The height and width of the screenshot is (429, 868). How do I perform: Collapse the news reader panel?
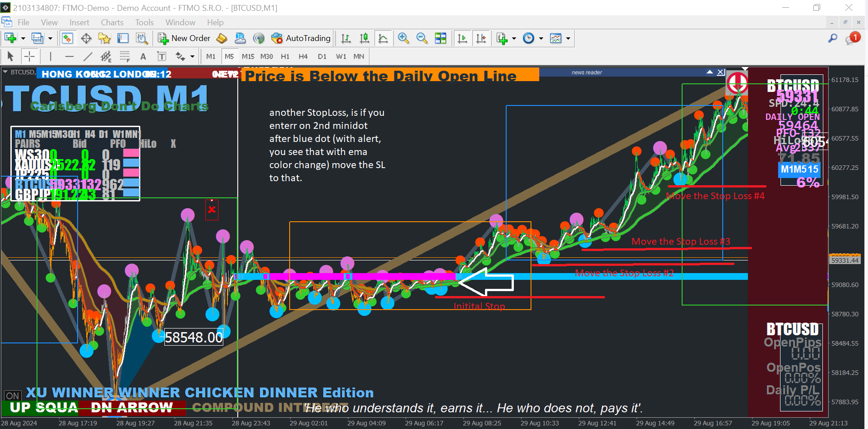point(710,72)
